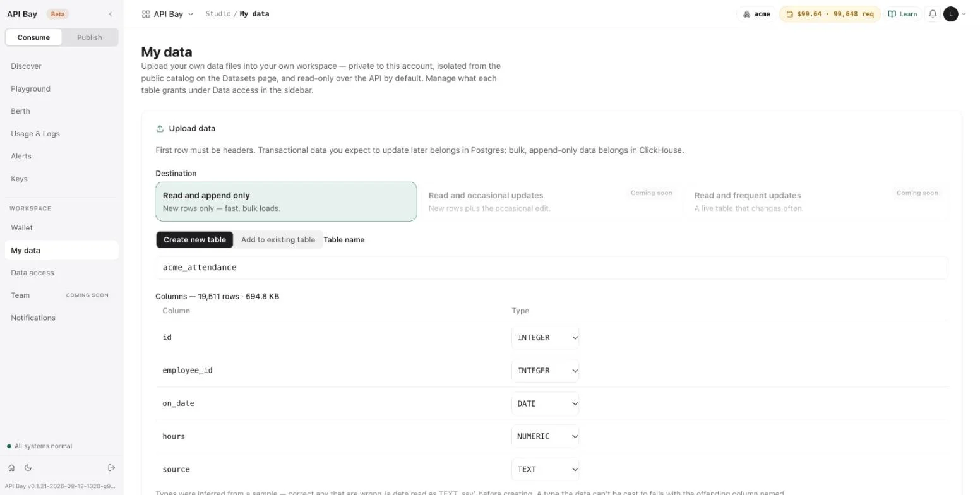The height and width of the screenshot is (495, 980).
Task: Click the sign-out icon in sidebar footer
Action: [x=111, y=468]
